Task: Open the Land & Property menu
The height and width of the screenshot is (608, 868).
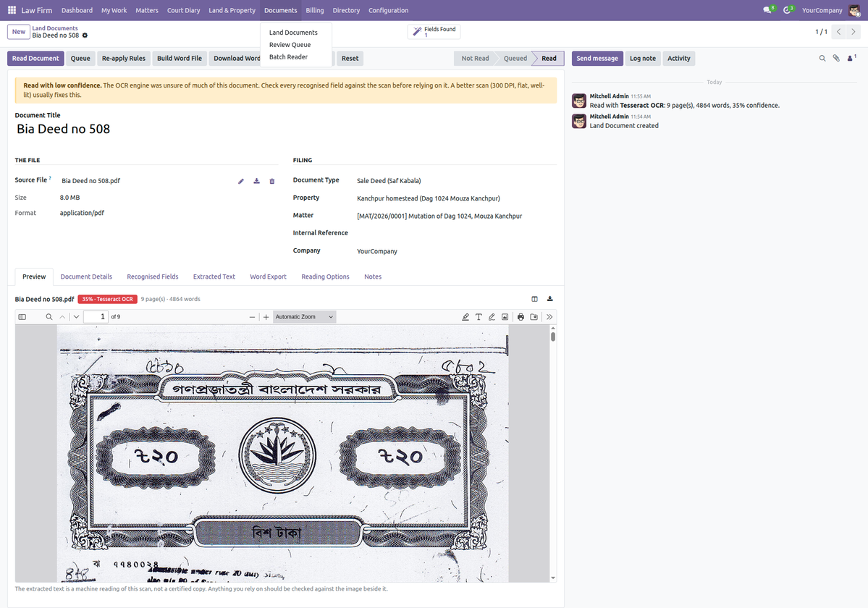Action: click(x=232, y=11)
